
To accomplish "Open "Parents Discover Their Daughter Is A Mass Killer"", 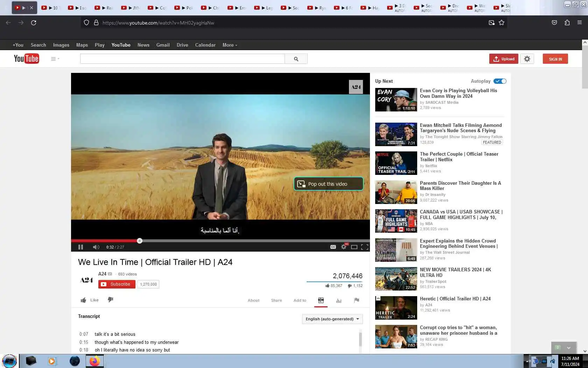I will click(x=461, y=186).
